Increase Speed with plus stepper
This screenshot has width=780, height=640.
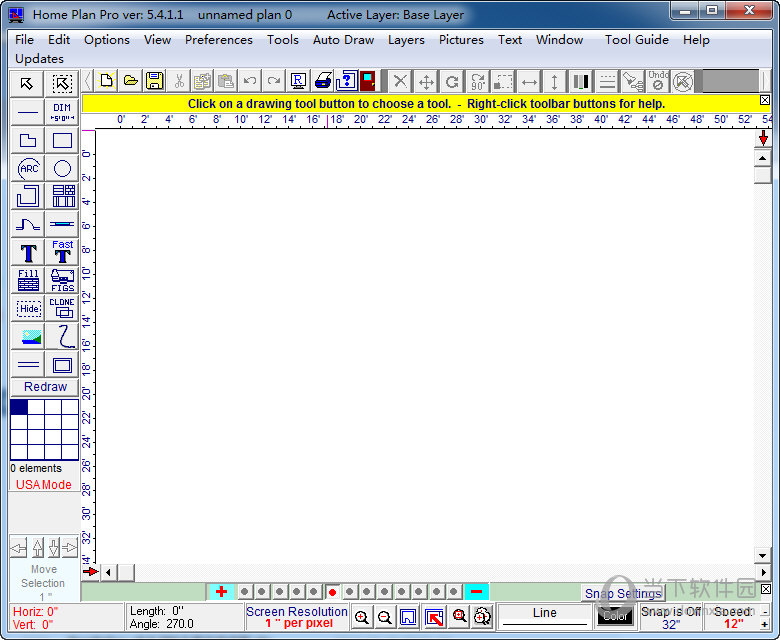click(765, 625)
